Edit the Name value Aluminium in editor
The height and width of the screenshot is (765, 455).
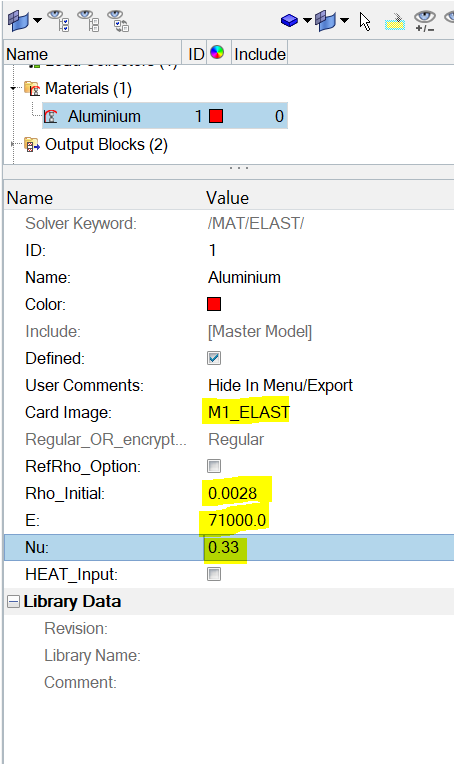click(244, 277)
